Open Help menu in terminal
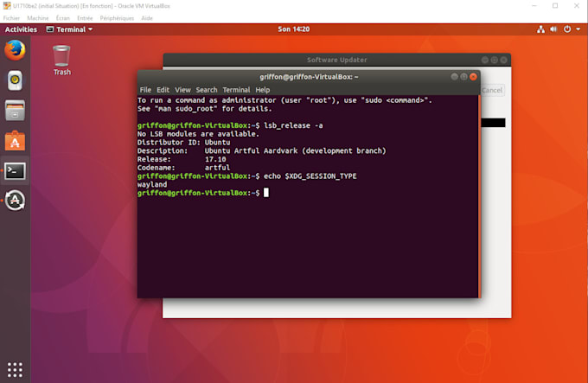 [263, 90]
